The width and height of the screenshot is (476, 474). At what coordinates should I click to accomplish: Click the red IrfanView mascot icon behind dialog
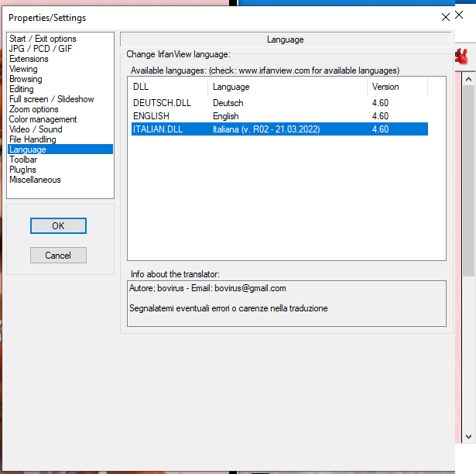[461, 57]
